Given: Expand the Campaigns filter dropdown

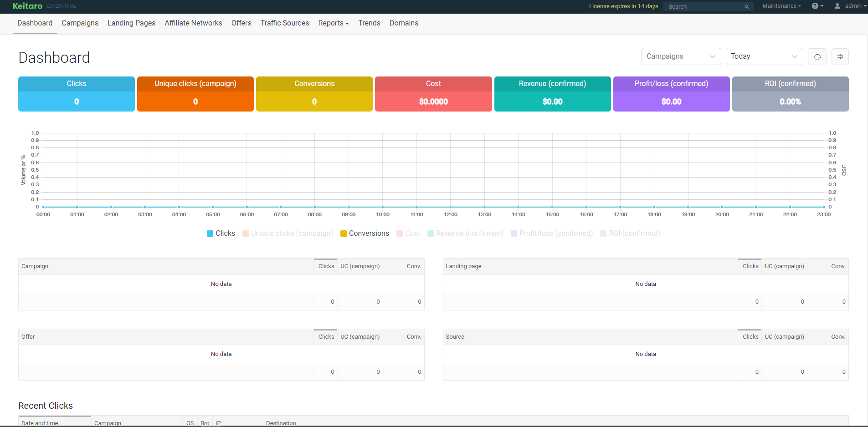Looking at the screenshot, I should (x=681, y=56).
